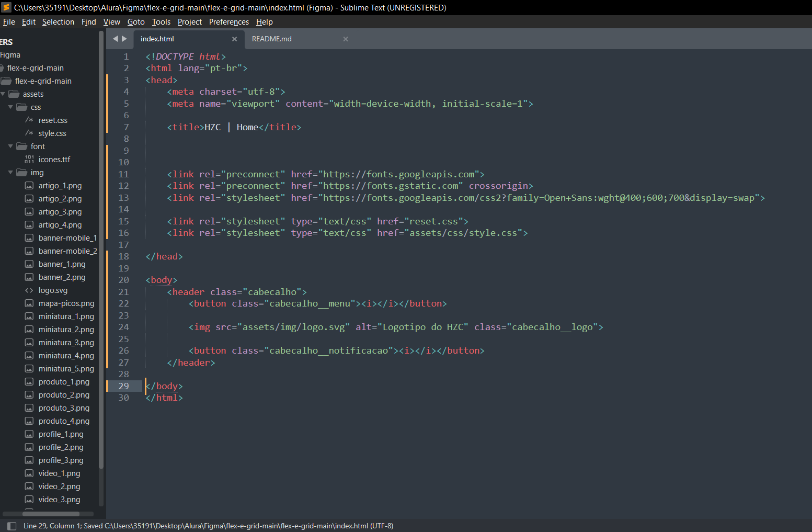Viewport: 812px width, 532px height.
Task: Open the Find menu
Action: click(89, 22)
